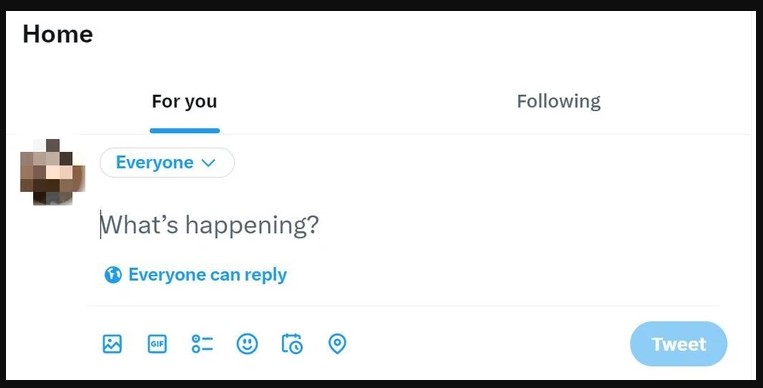Click the word reply in reply settings
Screen dimensions: 763x388
(x=266, y=276)
